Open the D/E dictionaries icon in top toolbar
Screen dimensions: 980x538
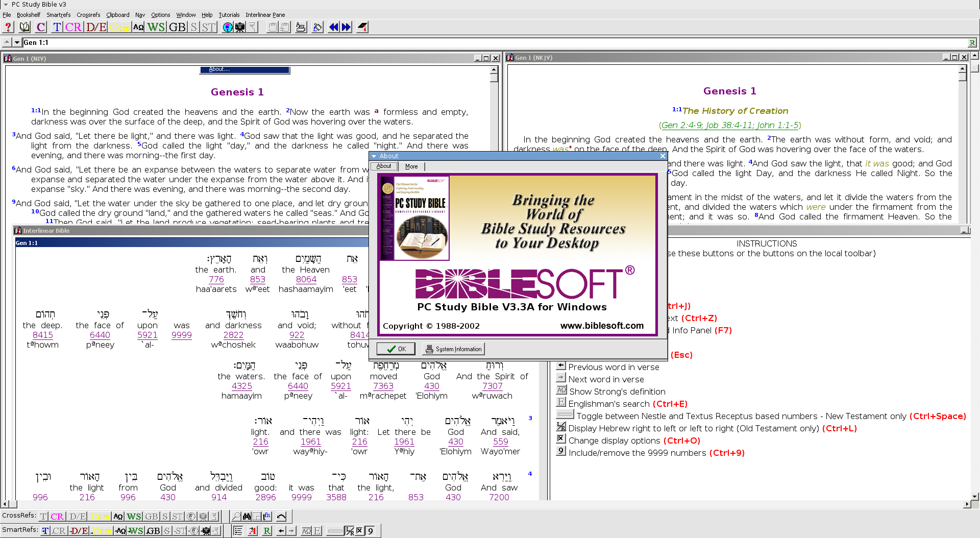click(96, 27)
